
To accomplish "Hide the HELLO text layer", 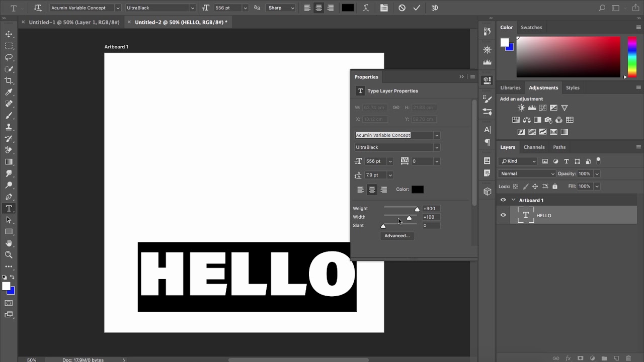I will click(x=503, y=215).
